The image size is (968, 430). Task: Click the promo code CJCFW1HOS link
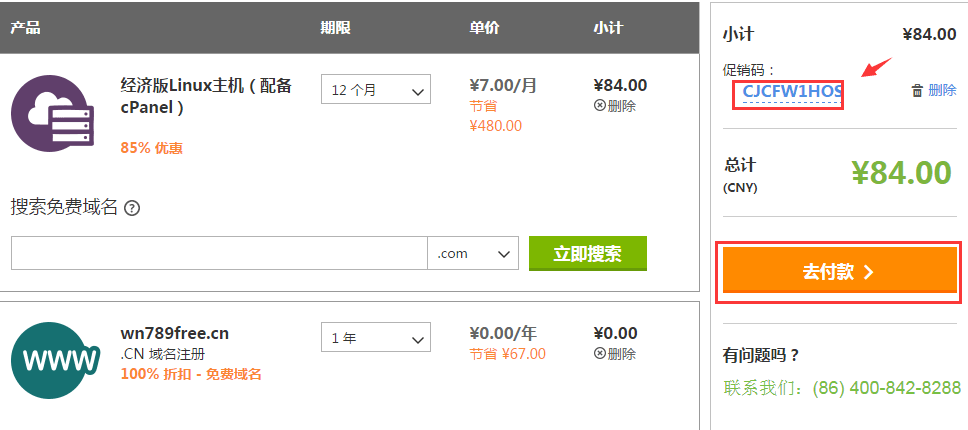(x=792, y=93)
